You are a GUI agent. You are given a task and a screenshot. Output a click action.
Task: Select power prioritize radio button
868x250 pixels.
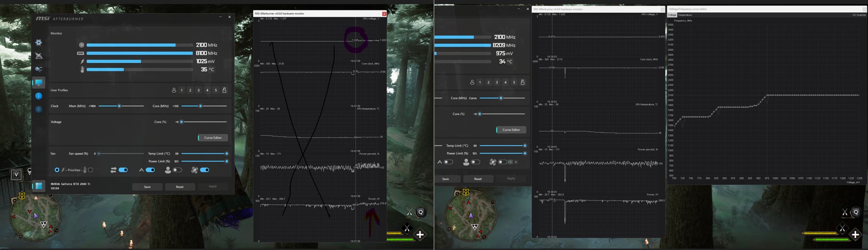tap(57, 170)
